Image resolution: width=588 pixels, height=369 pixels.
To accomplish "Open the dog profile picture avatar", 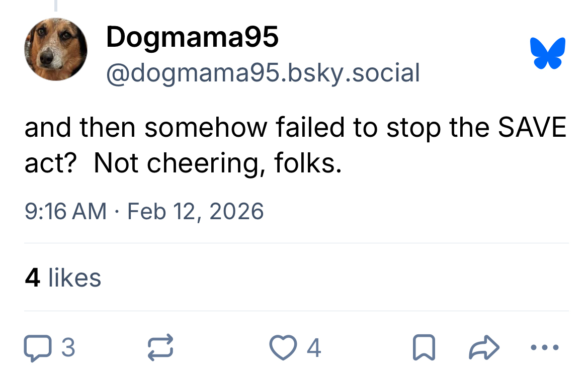I will (55, 49).
